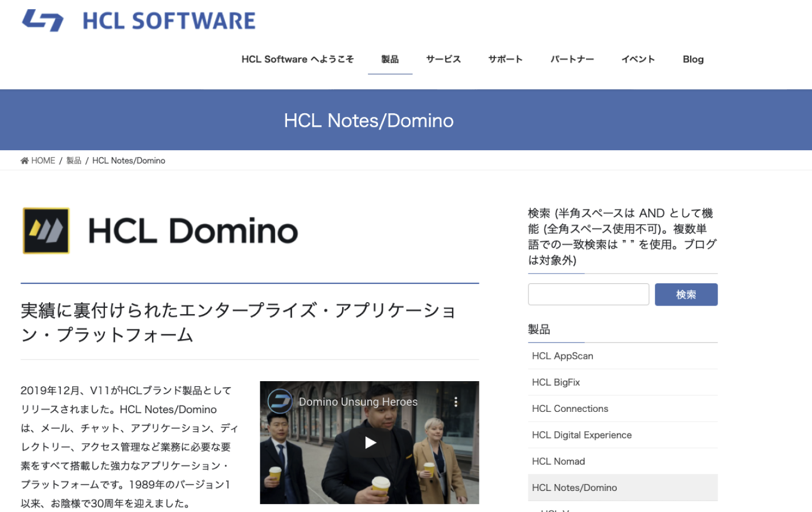Image resolution: width=812 pixels, height=512 pixels.
Task: Open the HCL Connections product link
Action: point(622,408)
